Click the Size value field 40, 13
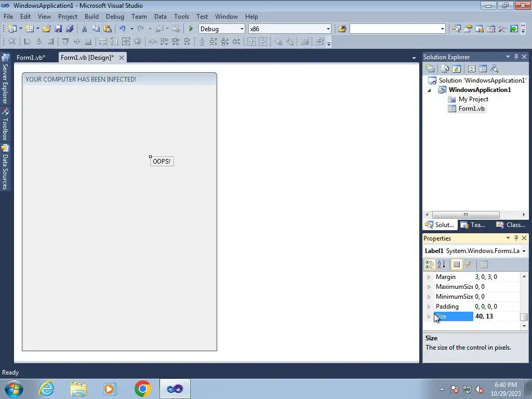This screenshot has width=532, height=399. 497,316
